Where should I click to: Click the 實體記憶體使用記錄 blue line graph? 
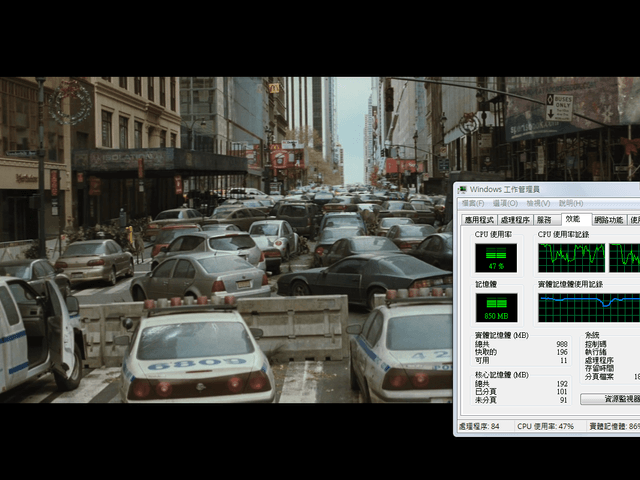[x=589, y=308]
